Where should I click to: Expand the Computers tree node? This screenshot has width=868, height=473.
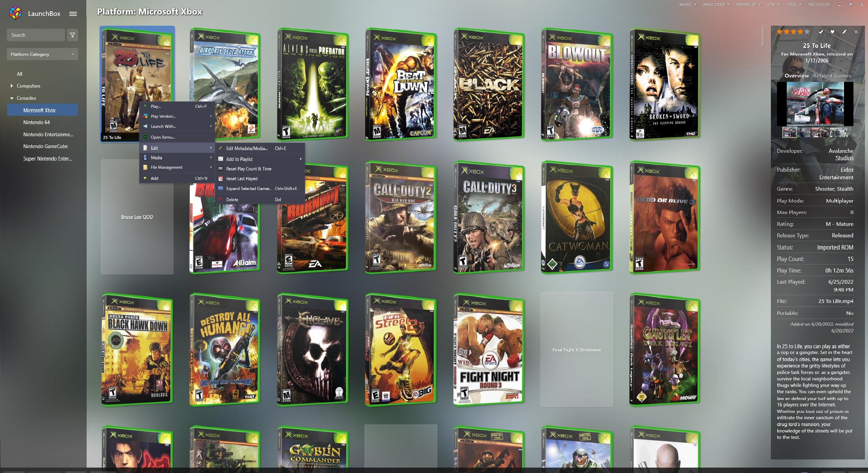pos(12,86)
